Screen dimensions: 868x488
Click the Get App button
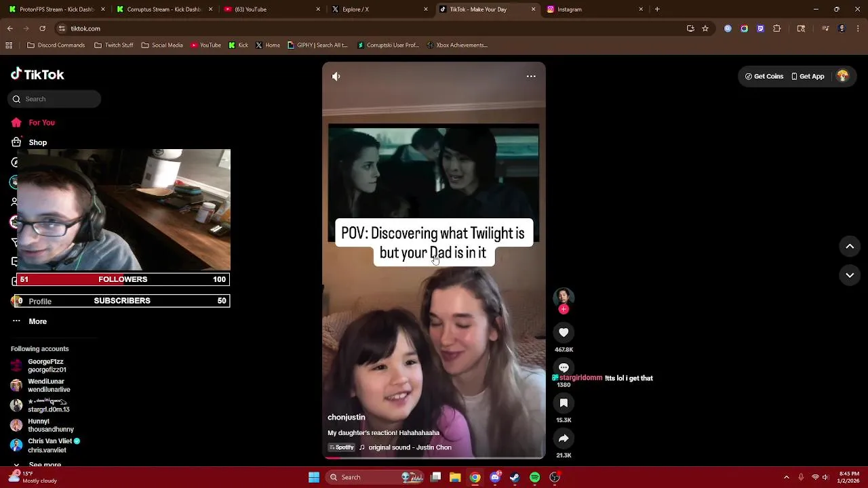point(808,77)
